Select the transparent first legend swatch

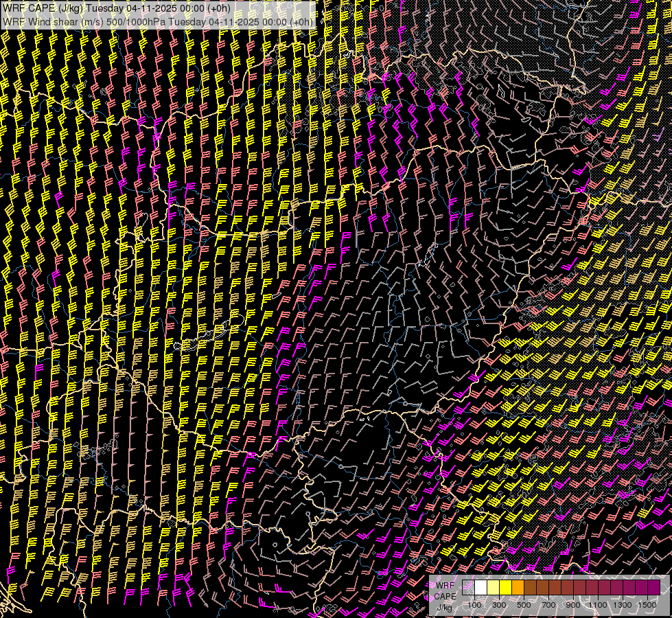468,587
